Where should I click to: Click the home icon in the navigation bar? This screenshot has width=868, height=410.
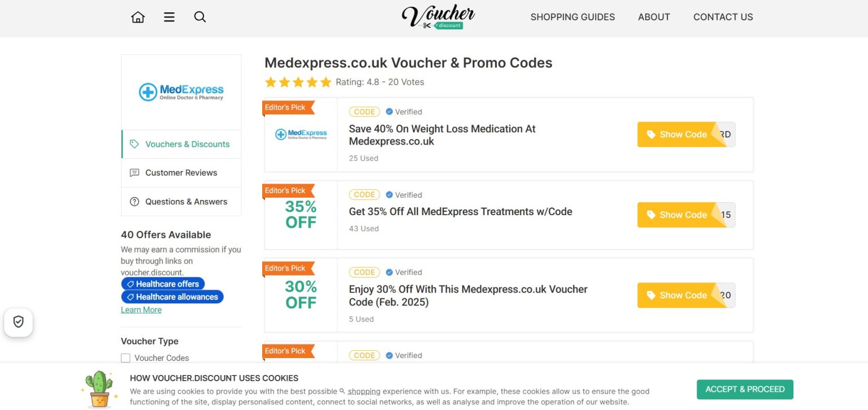138,16
